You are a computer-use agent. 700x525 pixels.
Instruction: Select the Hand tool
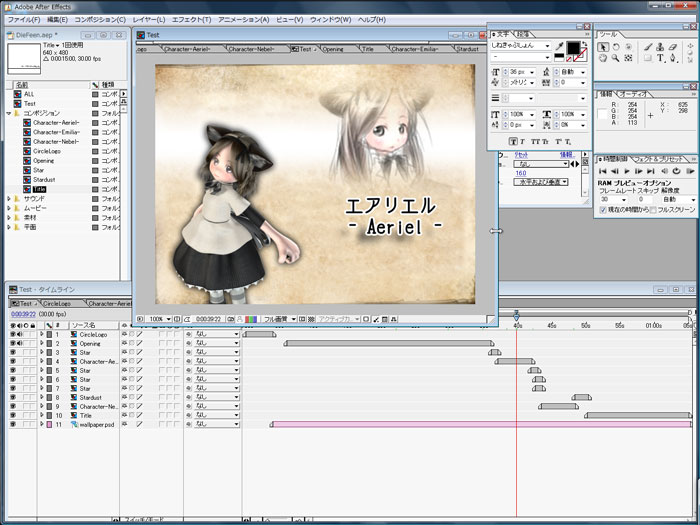(603, 58)
